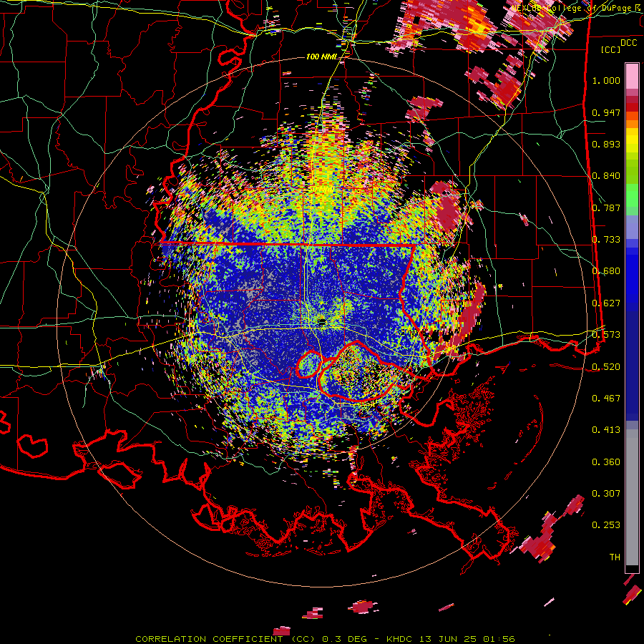The image size is (644, 644).
Task: Click the 100 NMI range ring label
Action: [x=321, y=57]
